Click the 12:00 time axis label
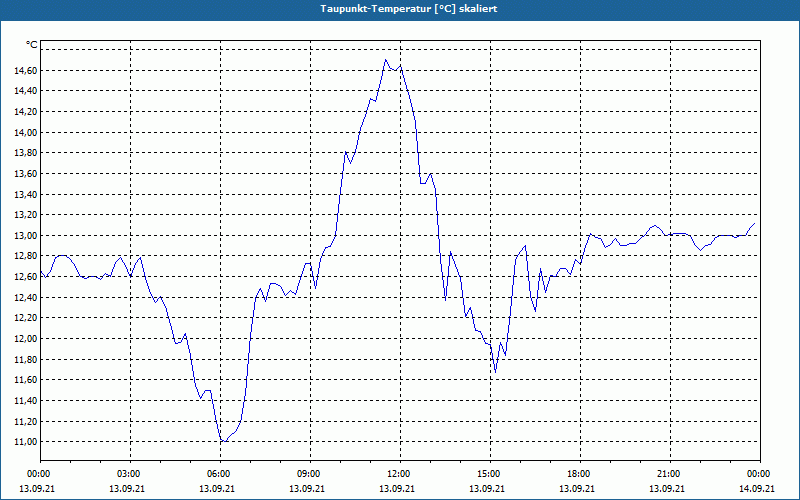The width and height of the screenshot is (800, 500). click(x=399, y=474)
